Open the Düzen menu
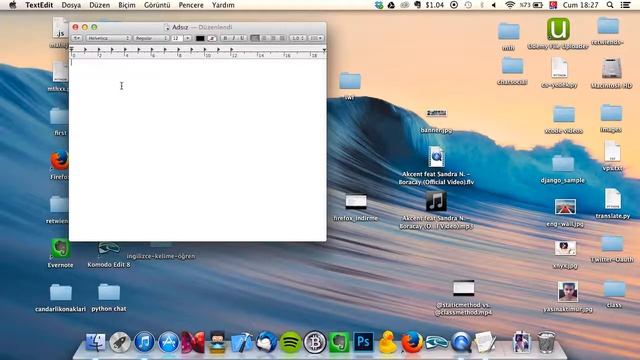Image resolution: width=640 pixels, height=360 pixels. (x=100, y=5)
